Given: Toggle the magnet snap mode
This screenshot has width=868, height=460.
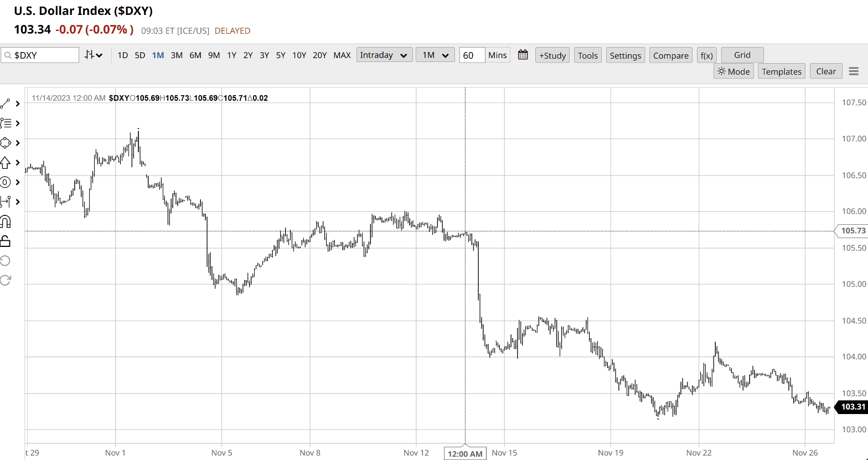Looking at the screenshot, I should 6,221.
